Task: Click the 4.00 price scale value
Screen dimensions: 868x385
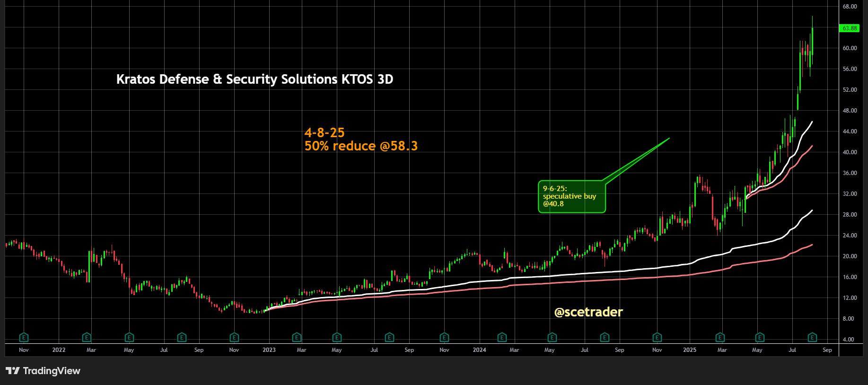Action: tap(849, 340)
